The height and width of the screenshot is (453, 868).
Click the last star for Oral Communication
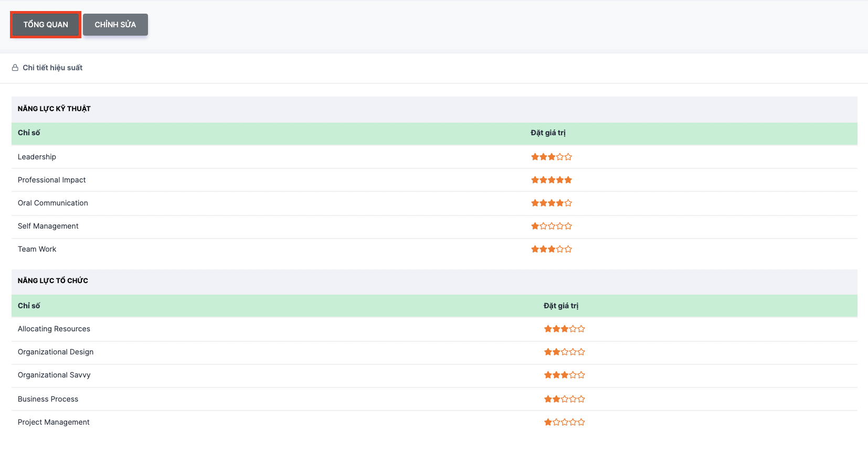tap(568, 203)
